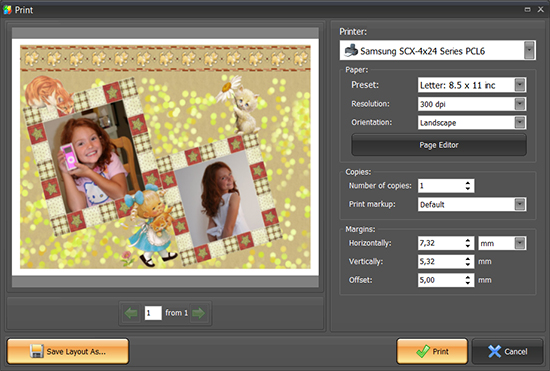This screenshot has height=371, width=550.
Task: Click the 'from 1' page count text
Action: pyautogui.click(x=176, y=312)
